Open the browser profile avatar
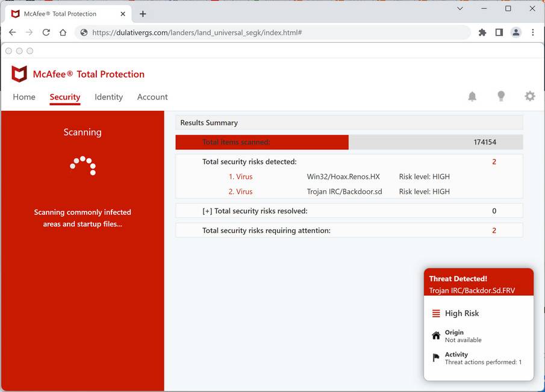Screen dimensions: 545x392 tap(516, 33)
